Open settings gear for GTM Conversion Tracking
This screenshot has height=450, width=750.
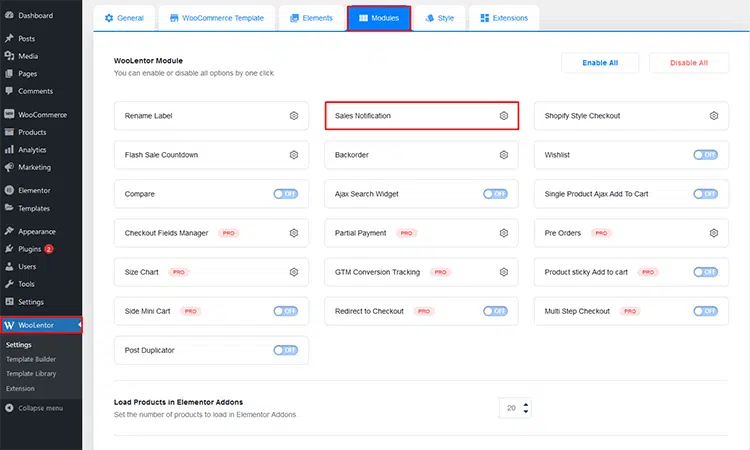point(504,272)
